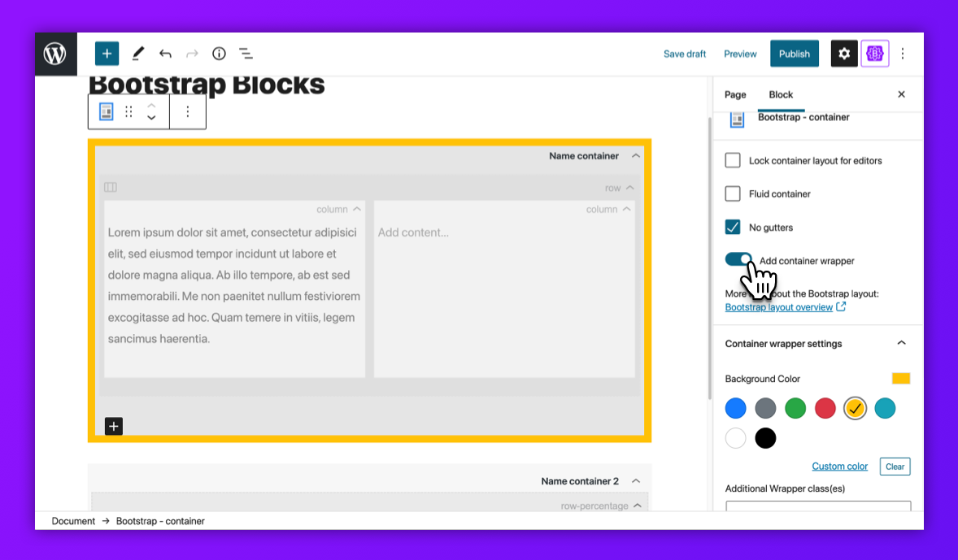958x560 pixels.
Task: Open Bootstrap layout overview link
Action: (x=778, y=307)
